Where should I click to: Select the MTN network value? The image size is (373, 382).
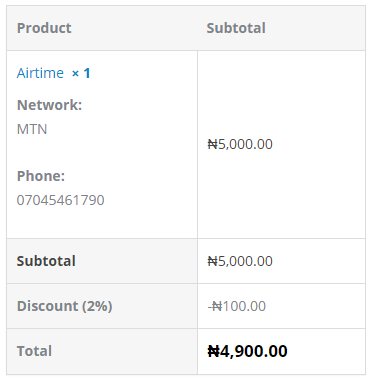point(32,129)
